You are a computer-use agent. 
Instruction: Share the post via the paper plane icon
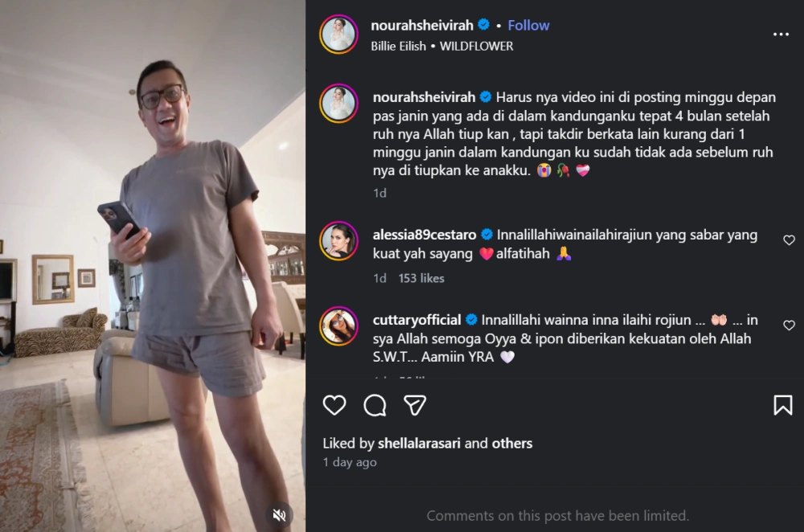tap(414, 406)
